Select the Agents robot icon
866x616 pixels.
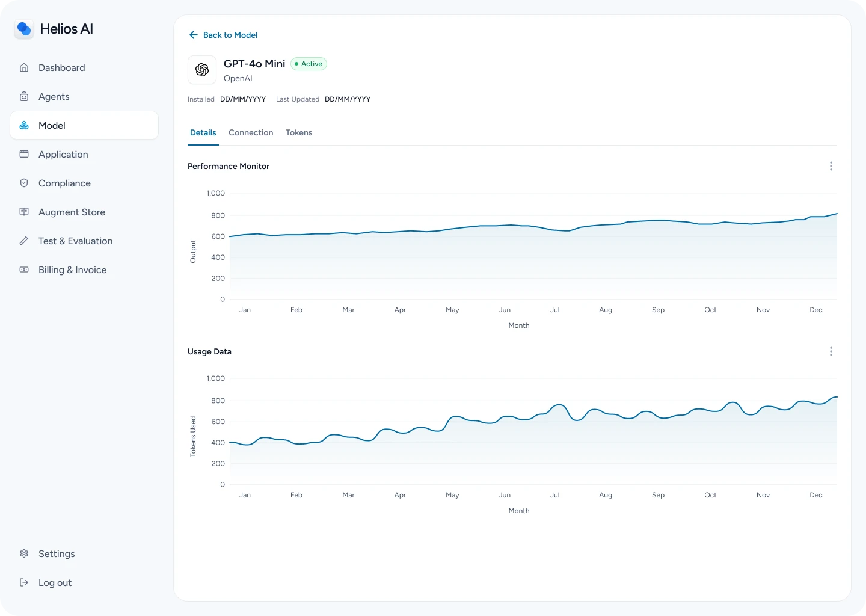pyautogui.click(x=24, y=97)
